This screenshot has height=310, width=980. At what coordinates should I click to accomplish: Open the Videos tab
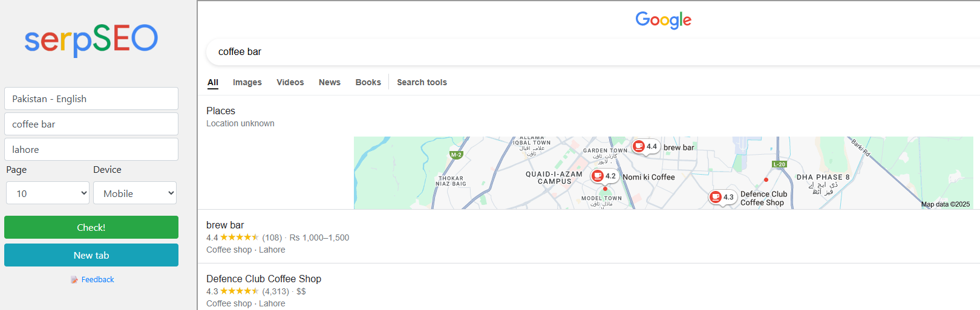(x=290, y=83)
